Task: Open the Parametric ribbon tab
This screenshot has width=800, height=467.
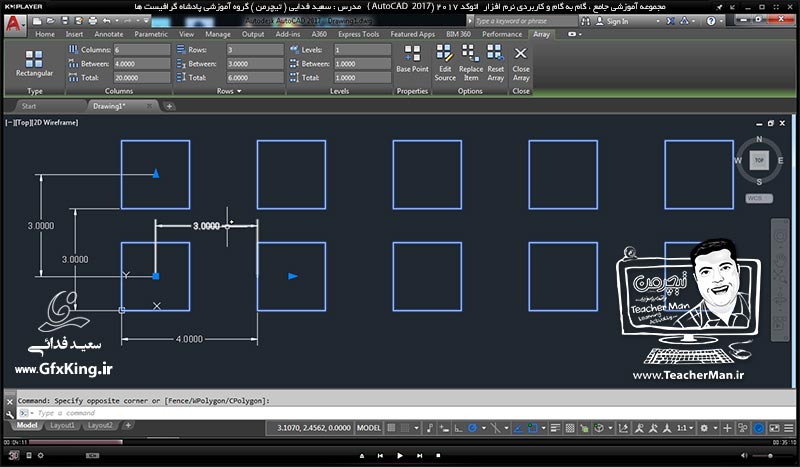Action: (x=151, y=34)
